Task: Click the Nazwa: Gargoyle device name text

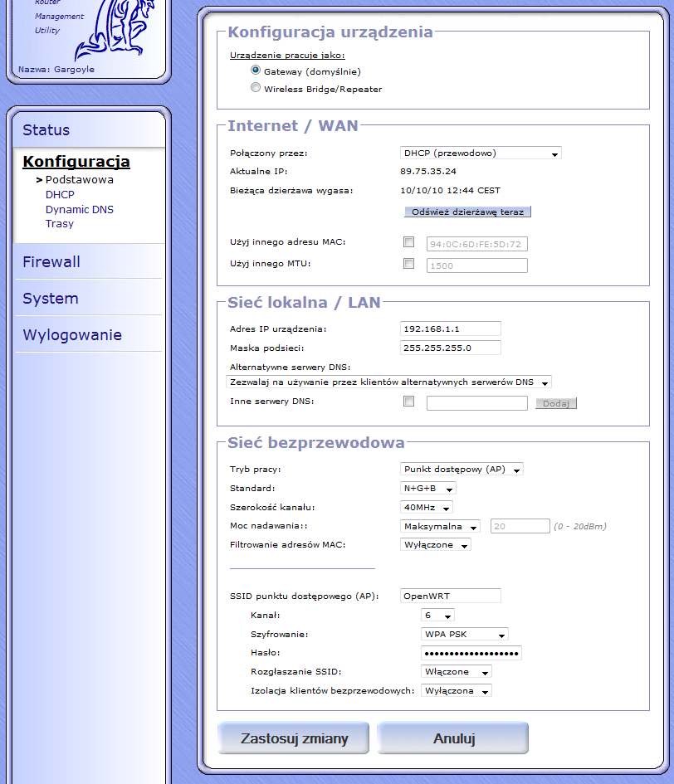Action: (x=56, y=70)
